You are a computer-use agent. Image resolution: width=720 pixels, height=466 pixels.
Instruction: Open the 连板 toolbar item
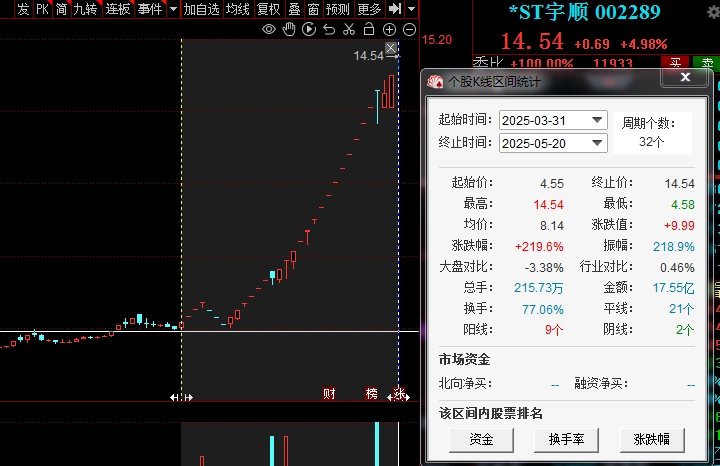(x=118, y=9)
